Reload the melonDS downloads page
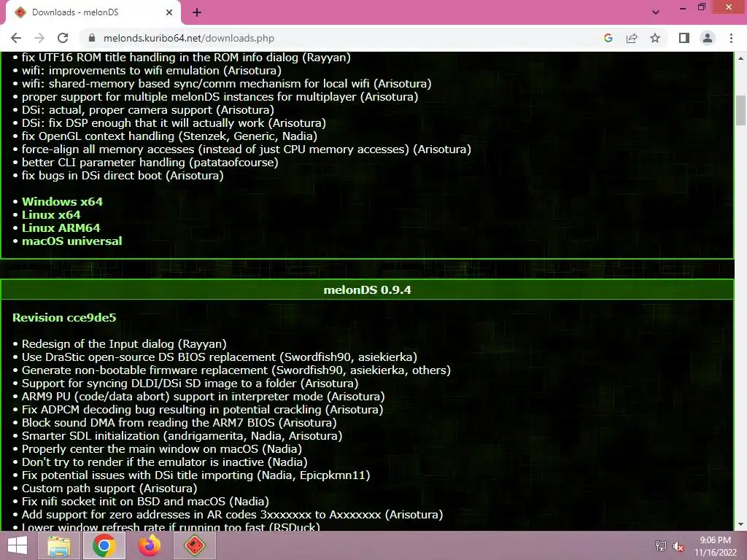 (x=63, y=38)
